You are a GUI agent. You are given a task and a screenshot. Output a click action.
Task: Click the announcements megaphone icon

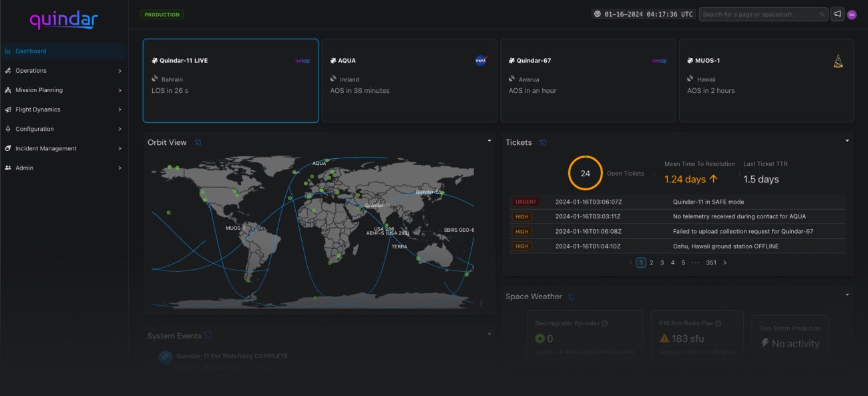click(837, 14)
